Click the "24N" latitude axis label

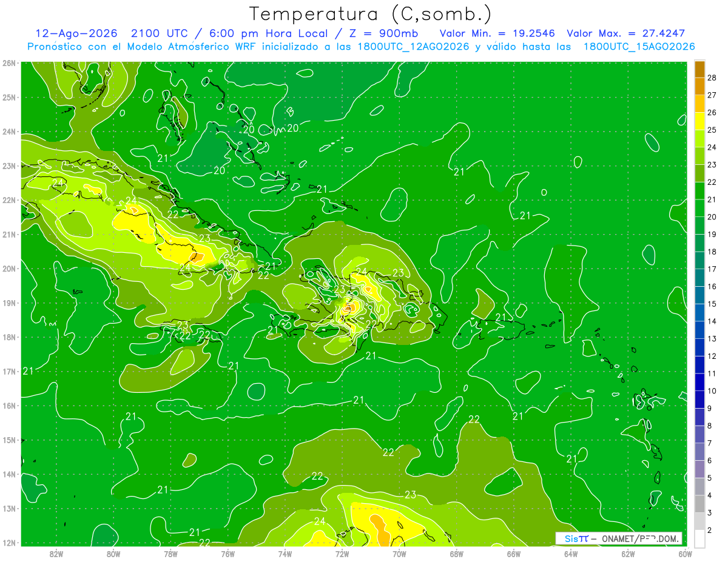coord(9,132)
